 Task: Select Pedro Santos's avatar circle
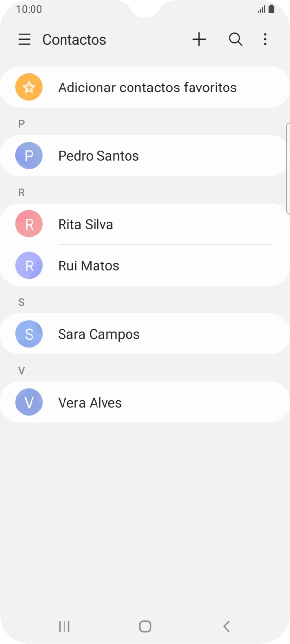point(29,155)
